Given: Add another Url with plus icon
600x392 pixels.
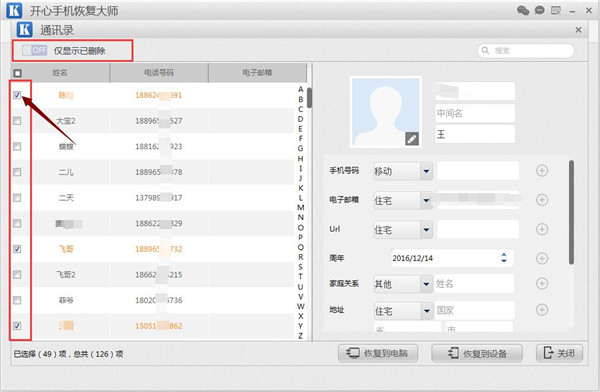Looking at the screenshot, I should (x=542, y=229).
